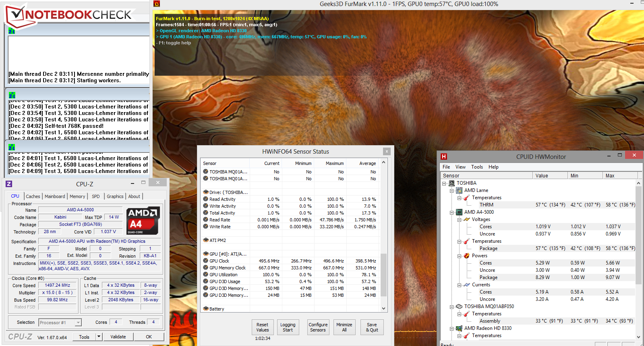This screenshot has width=644, height=346.
Task: Switch to the SPD tab in CPU-Z
Action: pyautogui.click(x=95, y=196)
